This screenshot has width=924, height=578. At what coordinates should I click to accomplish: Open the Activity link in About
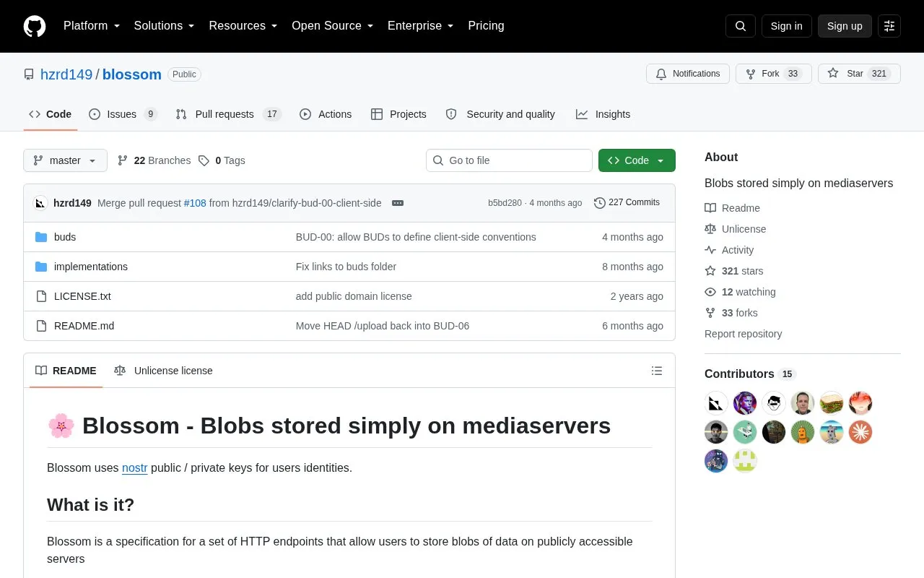[x=729, y=250]
